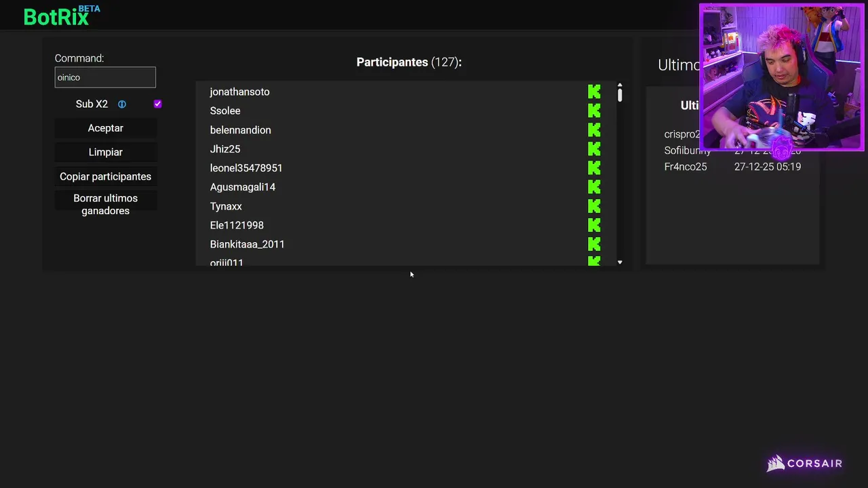Focus the Command input field

click(105, 77)
